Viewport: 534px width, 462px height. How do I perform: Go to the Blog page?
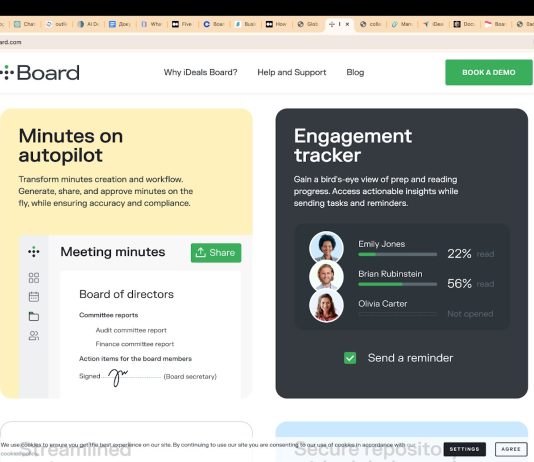point(355,72)
